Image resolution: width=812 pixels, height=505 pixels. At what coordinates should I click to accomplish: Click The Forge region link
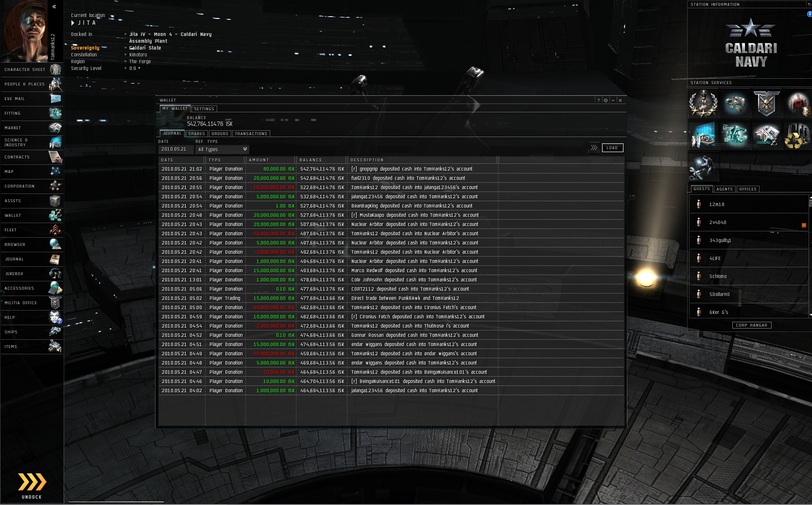click(140, 61)
